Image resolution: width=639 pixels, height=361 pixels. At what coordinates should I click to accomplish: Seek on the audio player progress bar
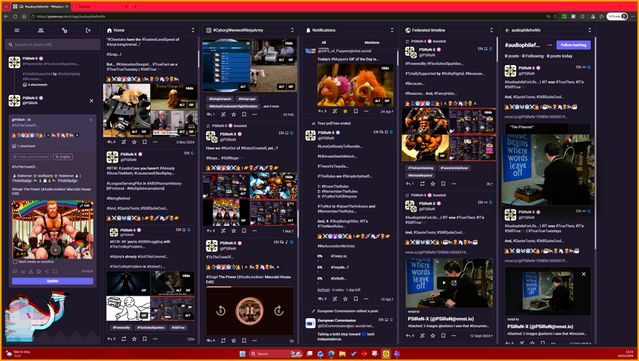coord(249,287)
